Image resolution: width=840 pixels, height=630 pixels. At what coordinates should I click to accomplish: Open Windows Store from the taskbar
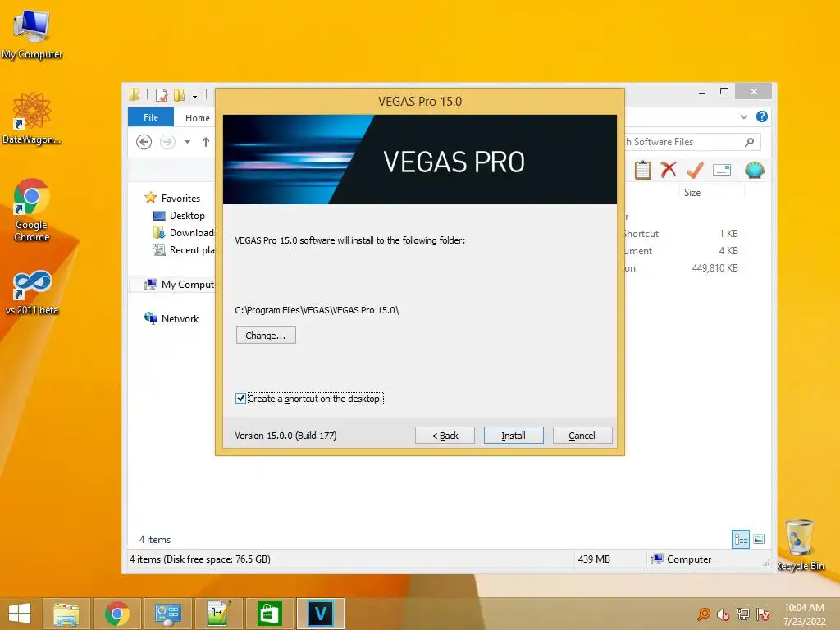(x=269, y=614)
